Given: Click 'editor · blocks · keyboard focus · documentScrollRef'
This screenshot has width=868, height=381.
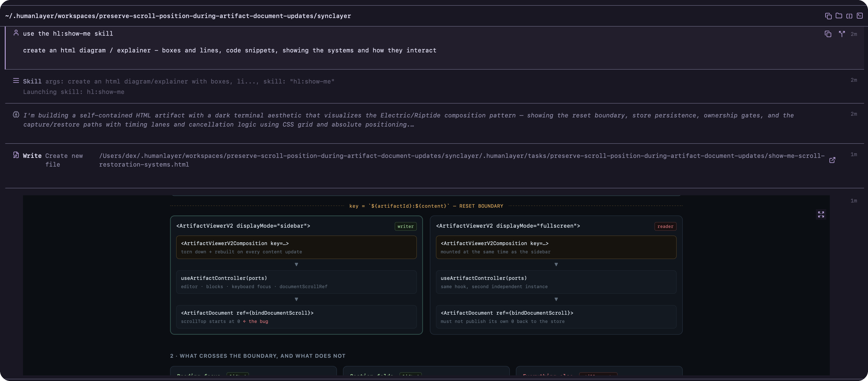Looking at the screenshot, I should (x=254, y=286).
